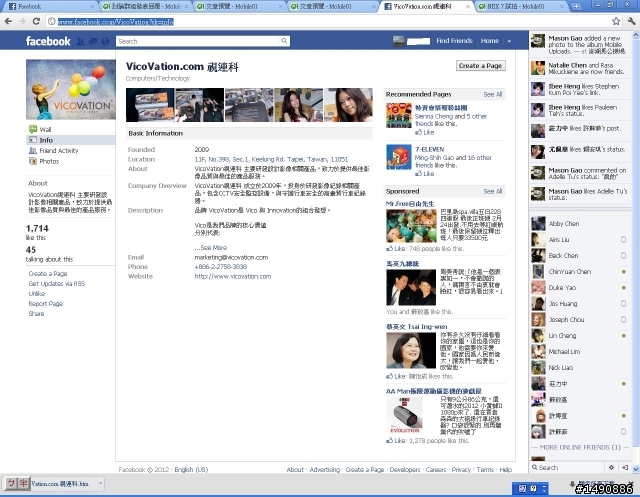Go to Home in header

[489, 41]
